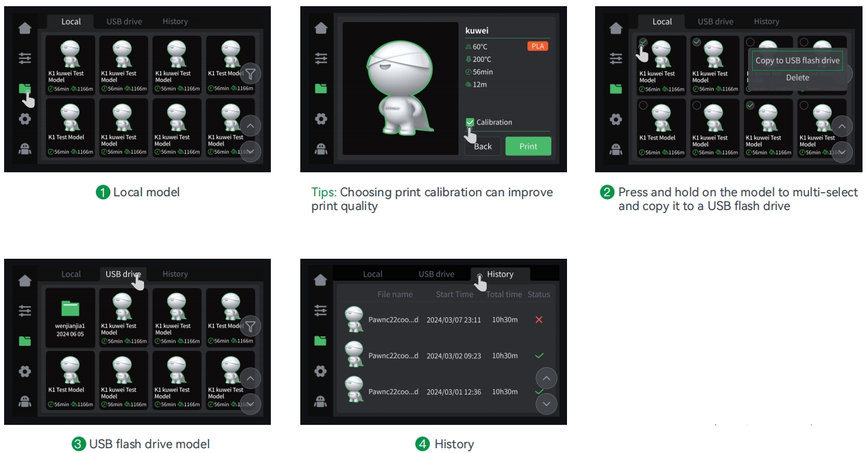Switch to USB drive tab on Local model screen
This screenshot has height=453, width=868.
pyautogui.click(x=124, y=21)
